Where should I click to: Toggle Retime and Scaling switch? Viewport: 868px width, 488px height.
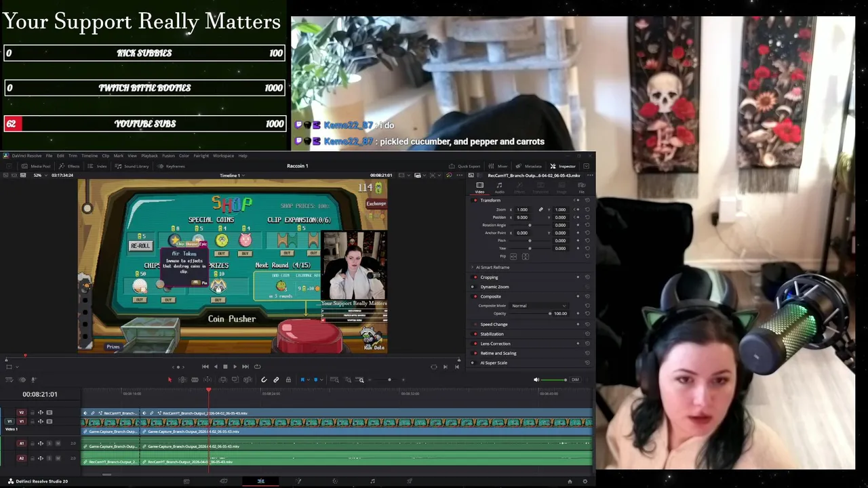coord(474,353)
